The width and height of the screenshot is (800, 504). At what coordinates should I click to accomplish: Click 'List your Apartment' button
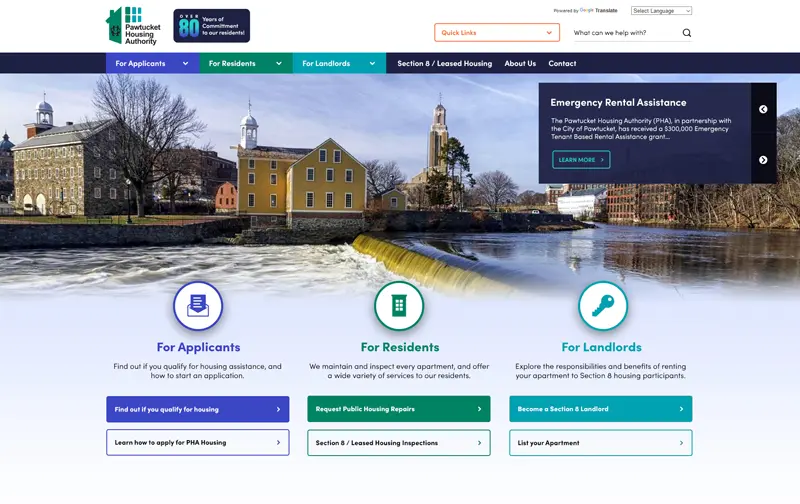pyautogui.click(x=601, y=443)
